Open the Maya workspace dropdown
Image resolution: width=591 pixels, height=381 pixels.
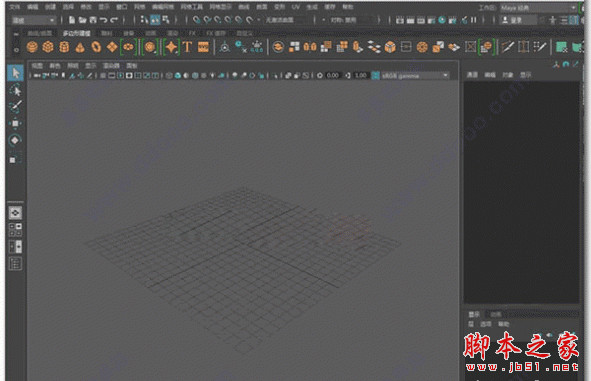pos(538,8)
